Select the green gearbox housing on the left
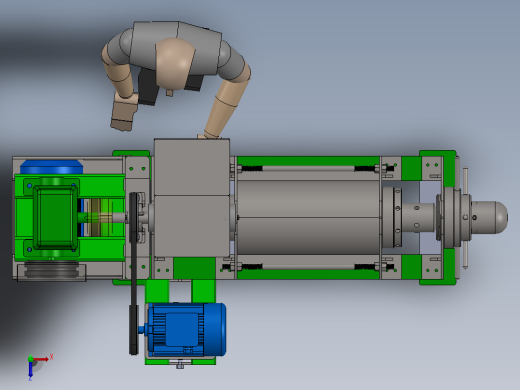This screenshot has width=520, height=390. click(55, 218)
